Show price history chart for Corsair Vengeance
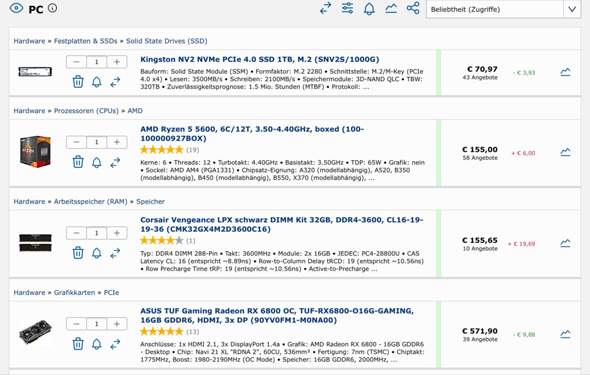This screenshot has width=590, height=375. pyautogui.click(x=565, y=243)
